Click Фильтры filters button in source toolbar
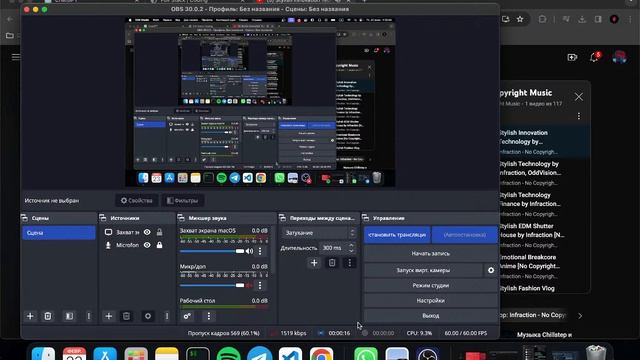640x360 pixels. click(182, 200)
